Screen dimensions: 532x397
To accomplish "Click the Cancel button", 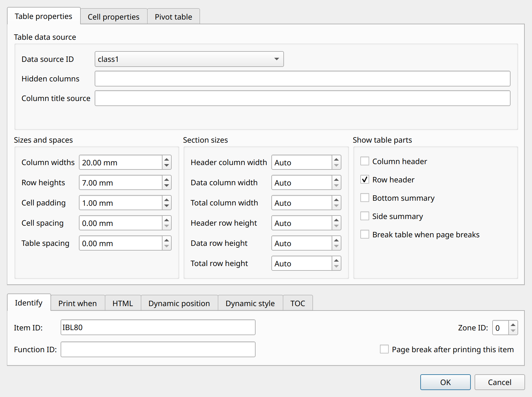I will click(x=500, y=382).
